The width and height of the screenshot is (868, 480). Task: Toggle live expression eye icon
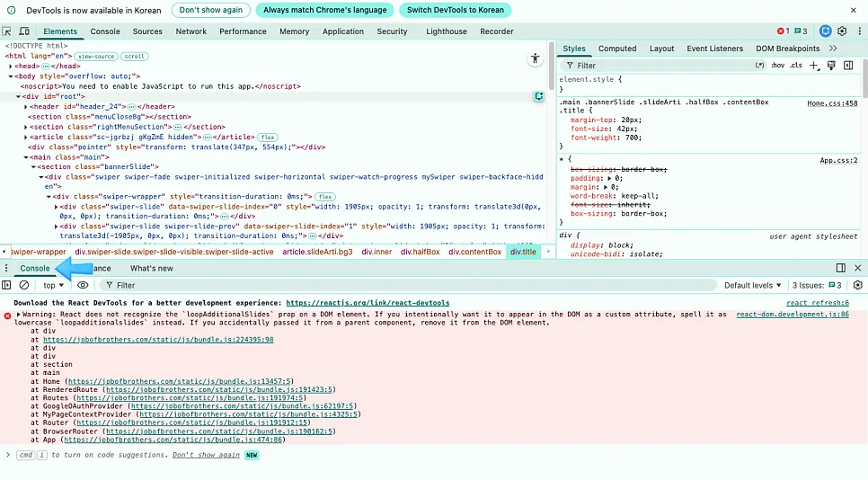click(x=83, y=285)
